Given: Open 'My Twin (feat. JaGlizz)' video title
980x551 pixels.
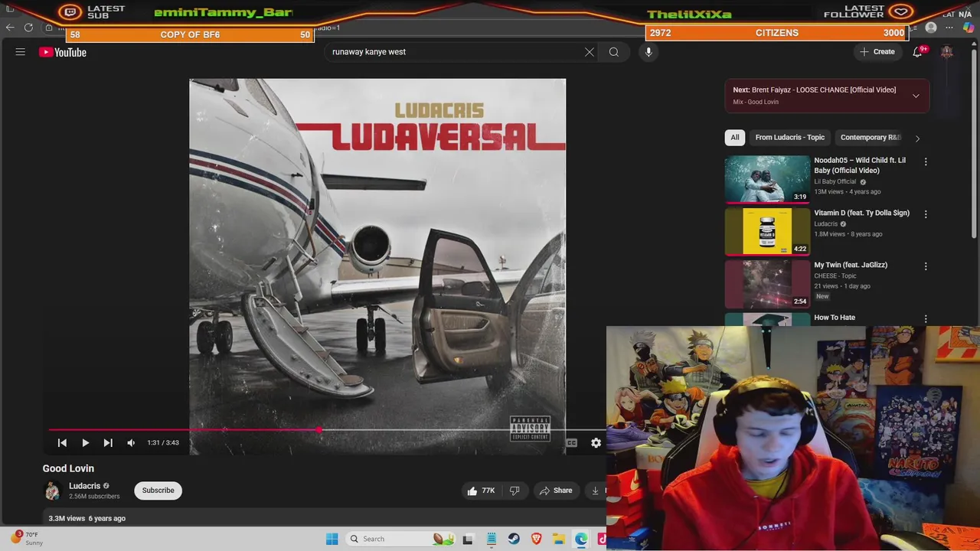Looking at the screenshot, I should click(x=851, y=265).
